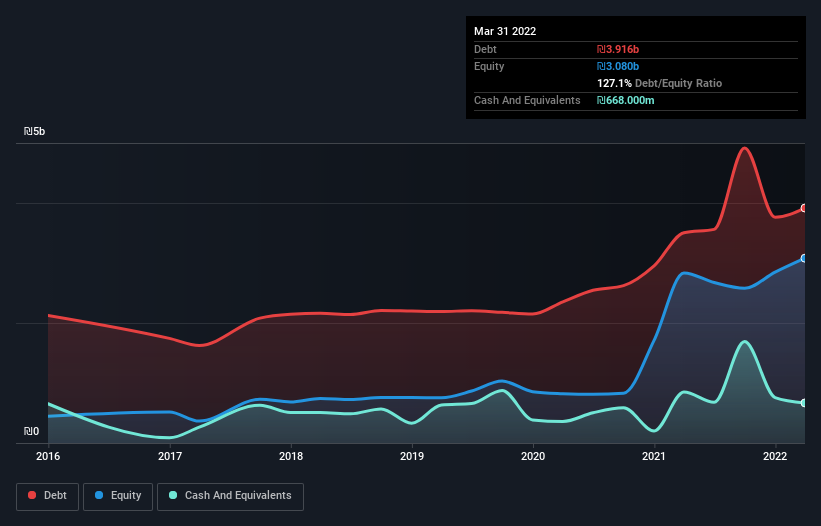The width and height of the screenshot is (821, 526).
Task: Click the ₪0 y-axis label
Action: 31,431
